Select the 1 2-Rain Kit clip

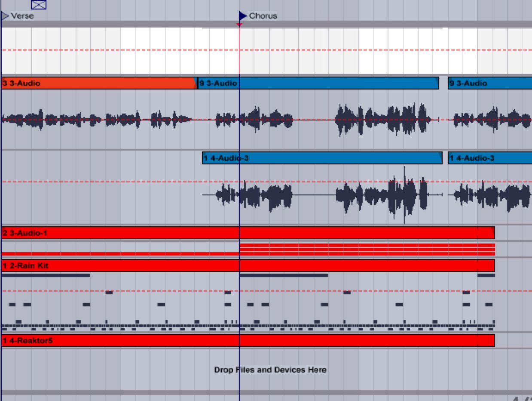[248, 265]
